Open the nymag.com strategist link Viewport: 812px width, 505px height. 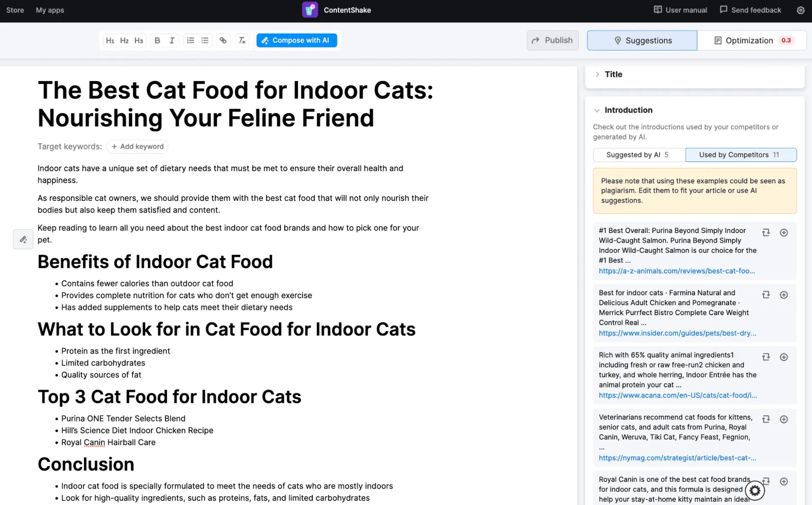click(677, 458)
